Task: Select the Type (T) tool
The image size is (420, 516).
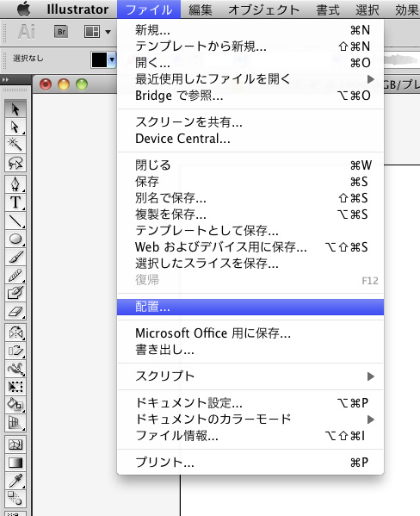Action: [x=15, y=202]
